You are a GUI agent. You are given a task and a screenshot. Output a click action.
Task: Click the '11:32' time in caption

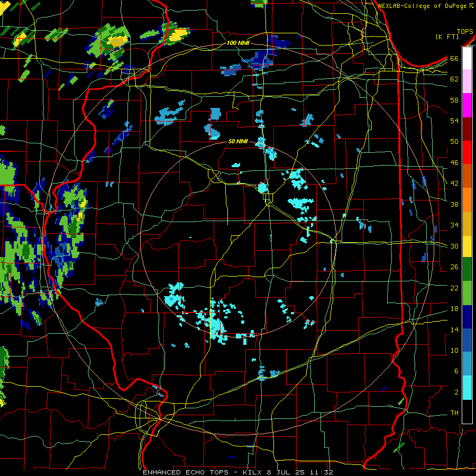pos(322,472)
